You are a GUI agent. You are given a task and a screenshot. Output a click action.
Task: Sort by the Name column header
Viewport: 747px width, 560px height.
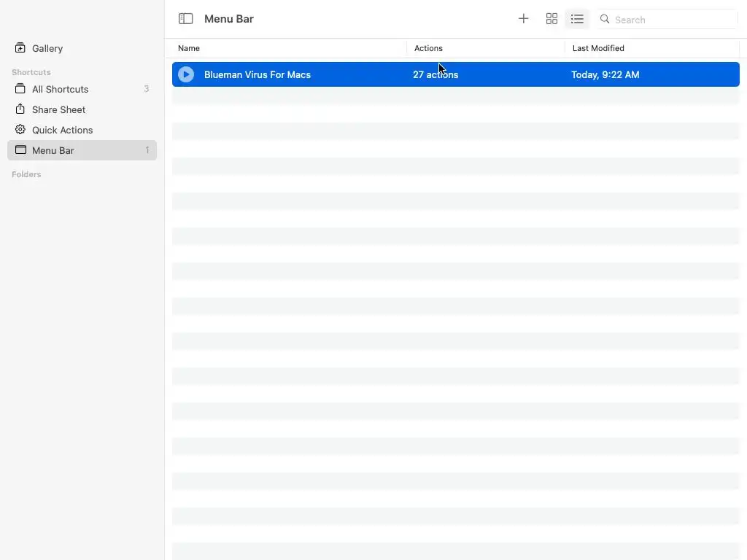pos(189,48)
